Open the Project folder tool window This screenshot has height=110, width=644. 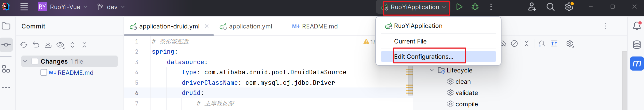point(6,26)
